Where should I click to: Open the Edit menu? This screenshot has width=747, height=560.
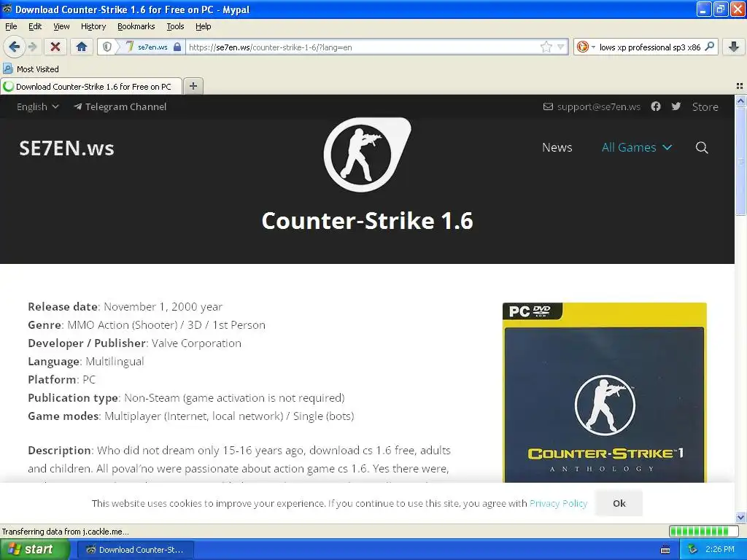[x=35, y=26]
